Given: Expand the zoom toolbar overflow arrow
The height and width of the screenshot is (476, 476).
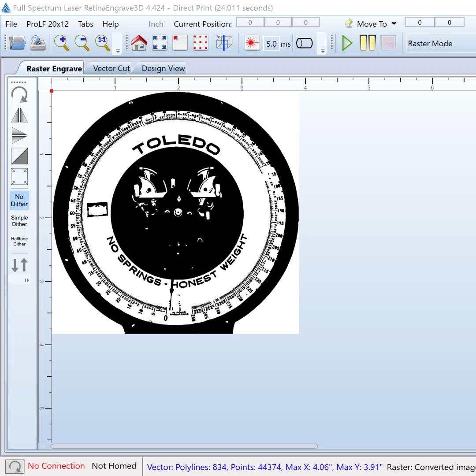Looking at the screenshot, I should pos(118,51).
